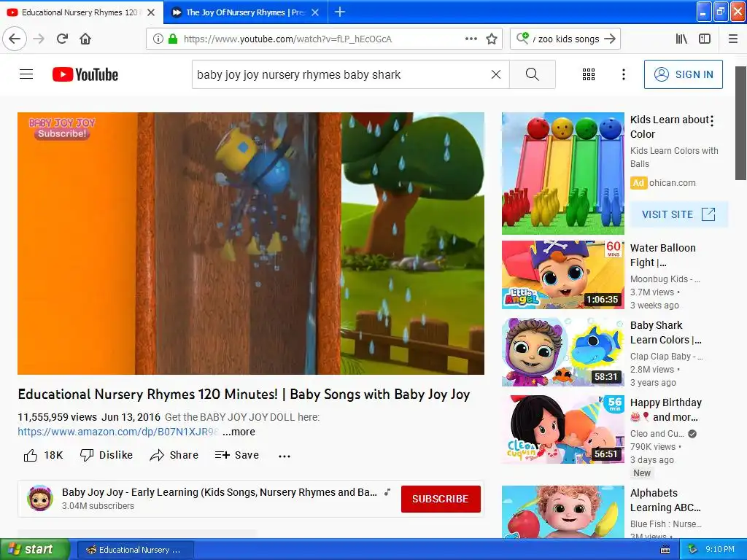Share the video
The height and width of the screenshot is (560, 747).
click(x=174, y=455)
